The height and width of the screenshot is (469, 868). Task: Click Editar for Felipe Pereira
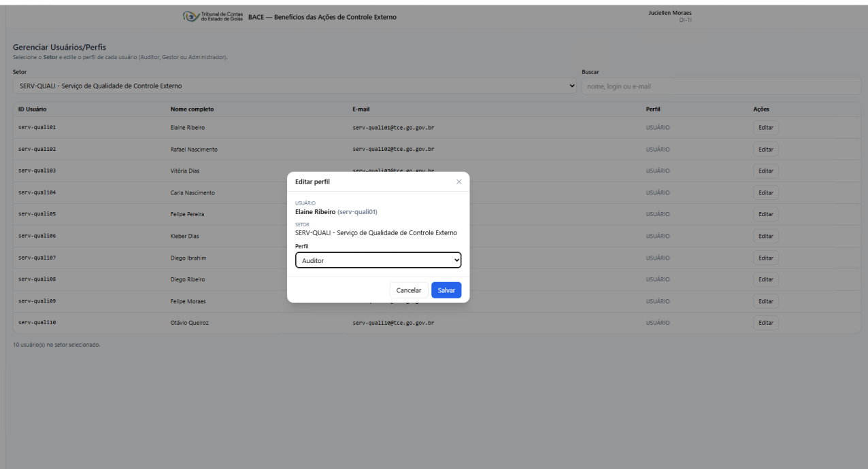(x=765, y=215)
